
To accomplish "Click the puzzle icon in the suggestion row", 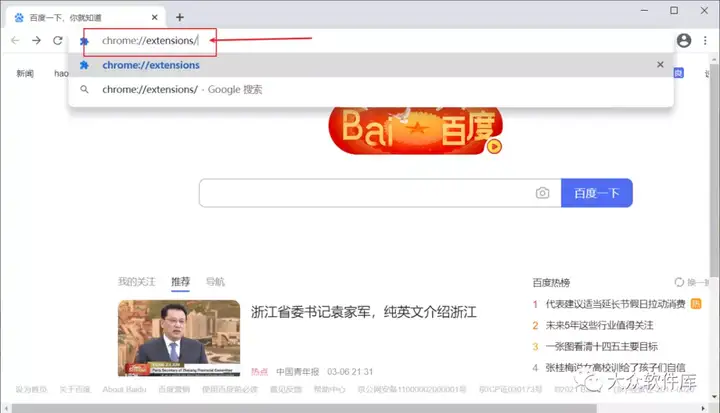I will click(84, 65).
